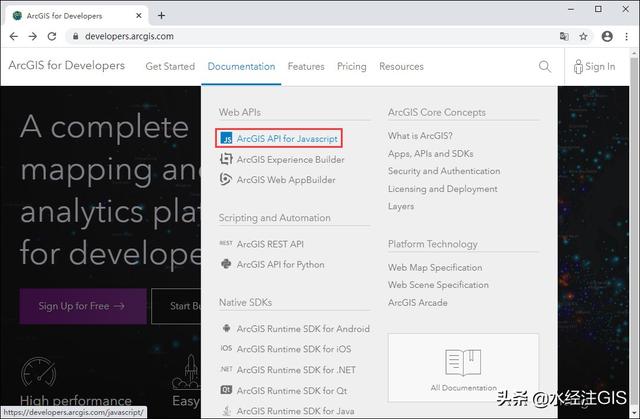Click the REST icon
Image resolution: width=640 pixels, height=419 pixels.
[226, 243]
